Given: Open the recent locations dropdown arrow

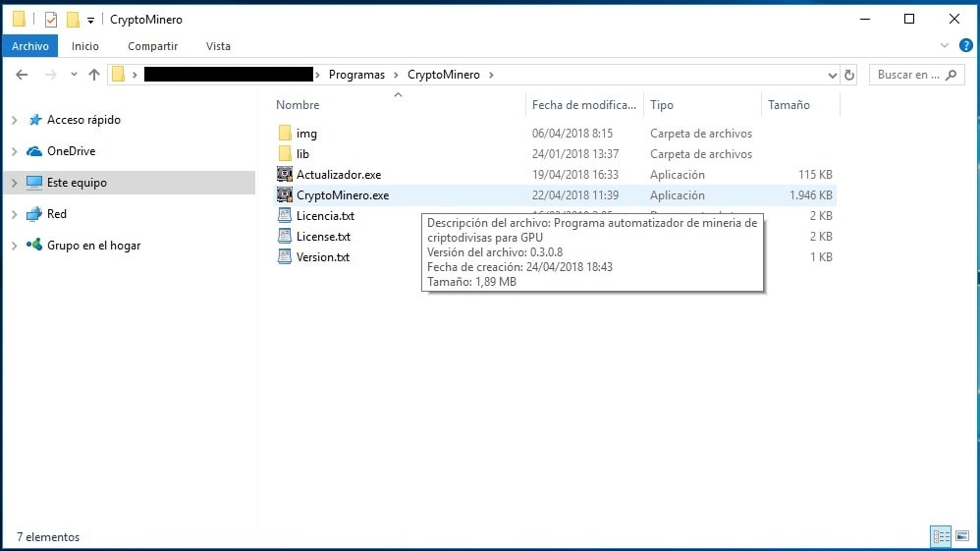Looking at the screenshot, I should [74, 75].
